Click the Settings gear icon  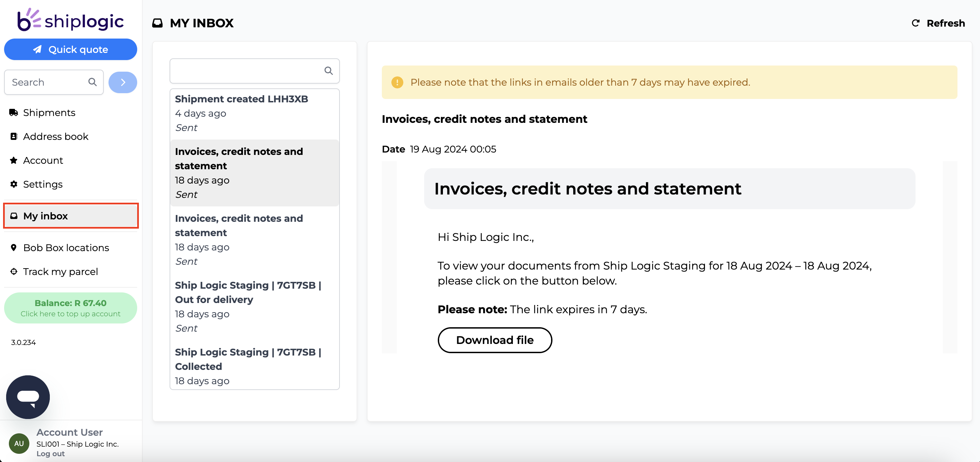tap(14, 184)
